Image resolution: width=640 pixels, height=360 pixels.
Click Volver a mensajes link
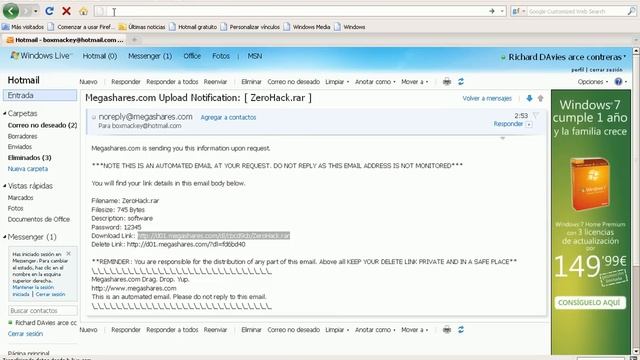pos(487,98)
